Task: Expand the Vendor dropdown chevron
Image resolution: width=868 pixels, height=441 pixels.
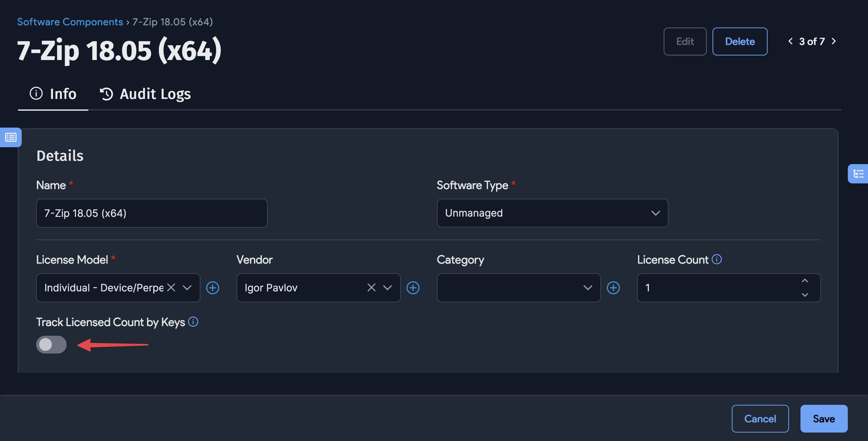Action: tap(388, 287)
